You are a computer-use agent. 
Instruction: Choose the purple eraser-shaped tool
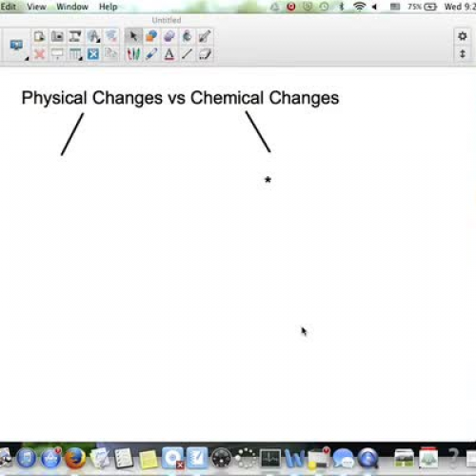pos(169,36)
